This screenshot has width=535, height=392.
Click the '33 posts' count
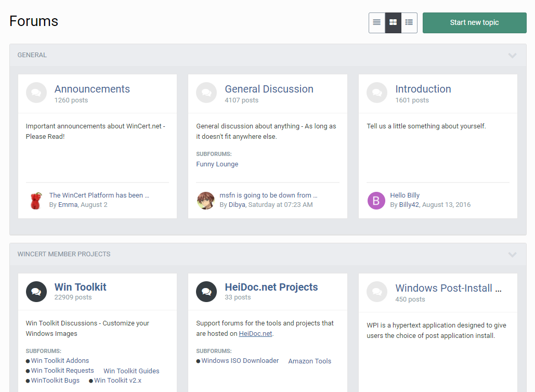tap(238, 297)
